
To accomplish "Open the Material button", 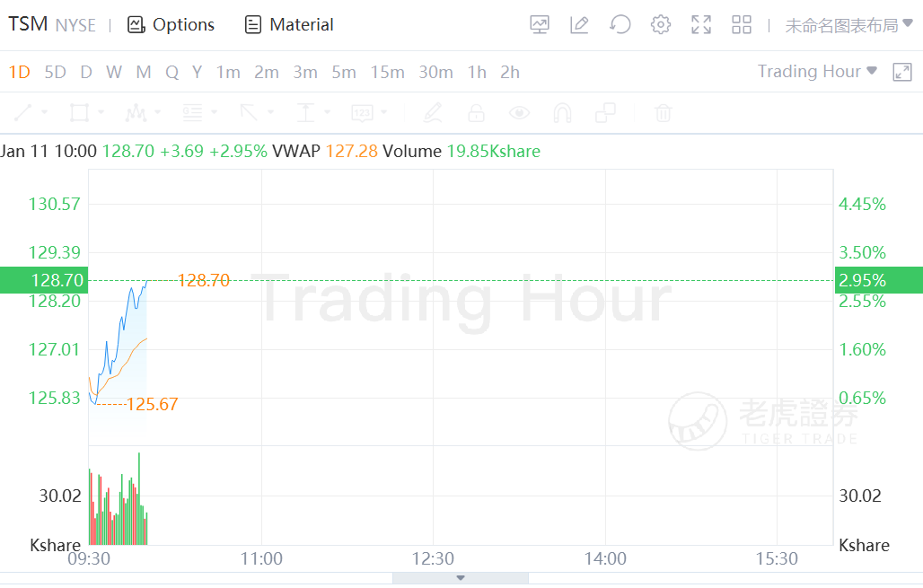I will [x=289, y=25].
